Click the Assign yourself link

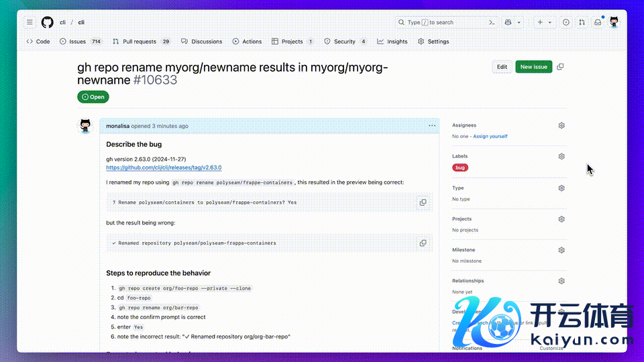coord(490,136)
